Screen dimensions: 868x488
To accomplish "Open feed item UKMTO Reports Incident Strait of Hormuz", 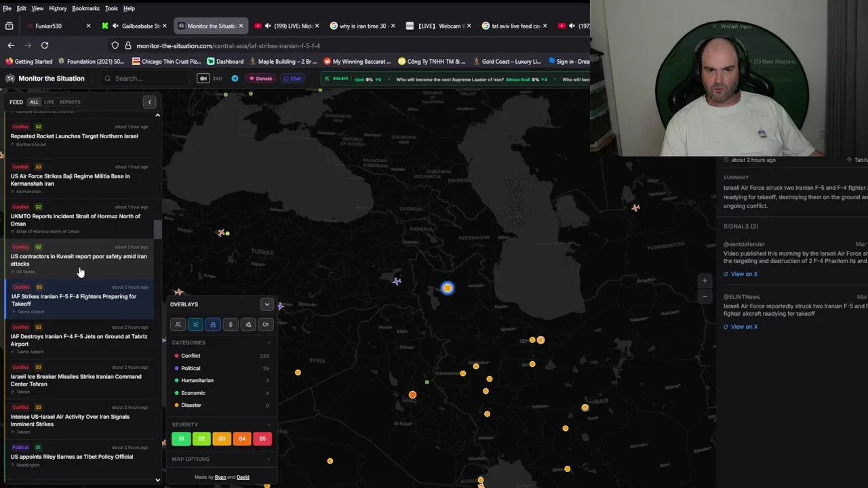I will [80, 220].
